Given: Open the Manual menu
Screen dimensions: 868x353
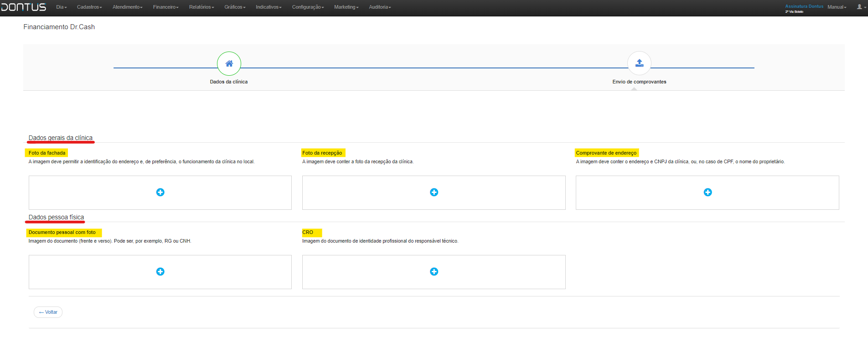Looking at the screenshot, I should pyautogui.click(x=837, y=7).
